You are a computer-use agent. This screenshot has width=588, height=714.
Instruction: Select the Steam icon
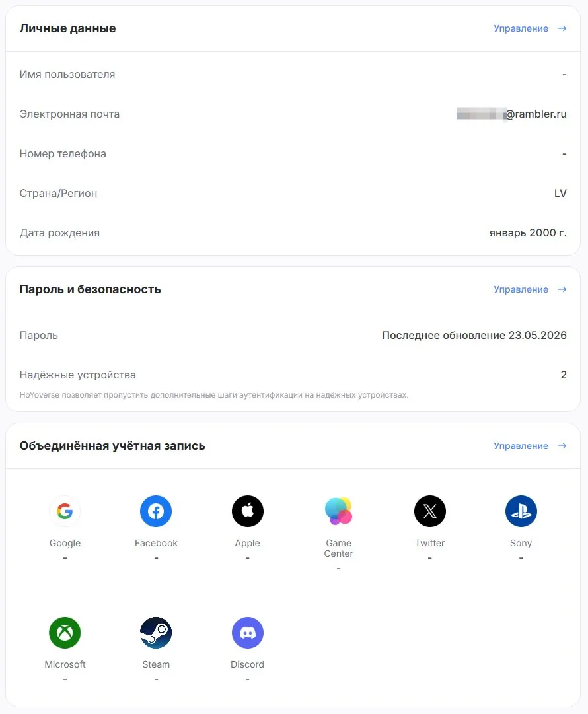(x=156, y=633)
